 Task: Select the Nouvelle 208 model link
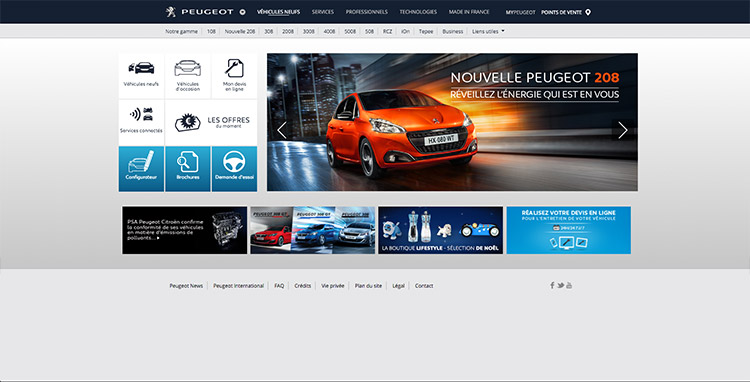240,32
